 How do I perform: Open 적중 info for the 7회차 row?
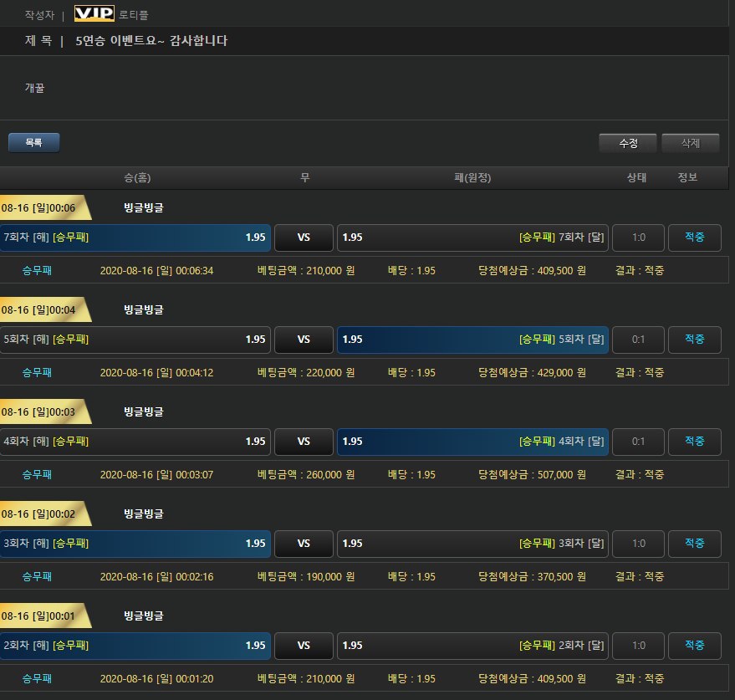coord(694,238)
